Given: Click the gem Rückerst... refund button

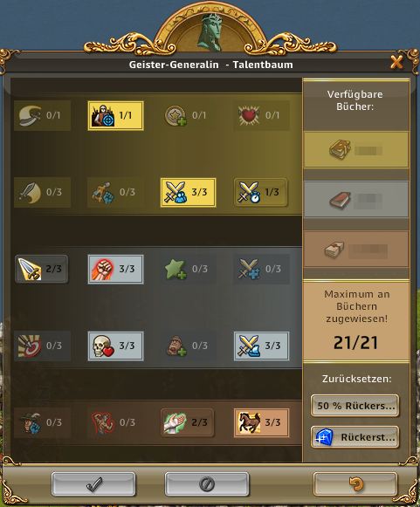Looking at the screenshot, I should click(x=355, y=437).
